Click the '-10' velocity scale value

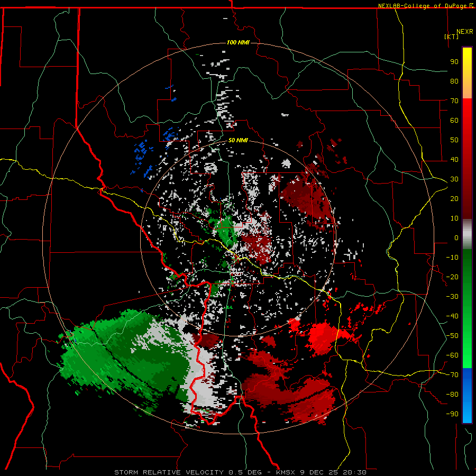[452, 258]
